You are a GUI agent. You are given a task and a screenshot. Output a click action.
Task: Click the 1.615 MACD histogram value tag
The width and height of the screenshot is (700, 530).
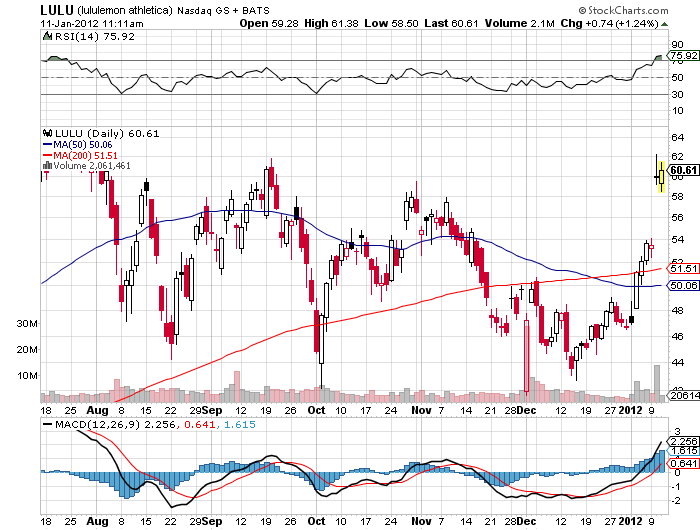pos(683,451)
